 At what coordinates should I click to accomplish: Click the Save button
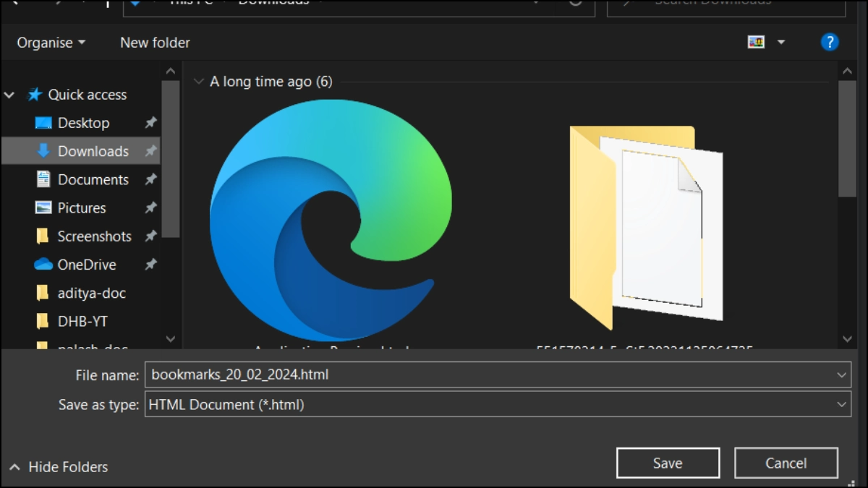pyautogui.click(x=668, y=463)
